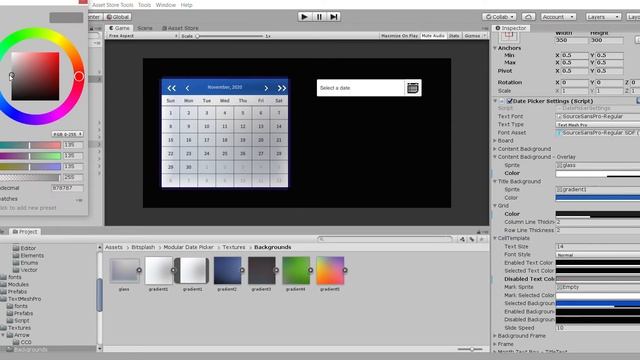
Task: Go to previous month in calendar header
Action: (187, 88)
